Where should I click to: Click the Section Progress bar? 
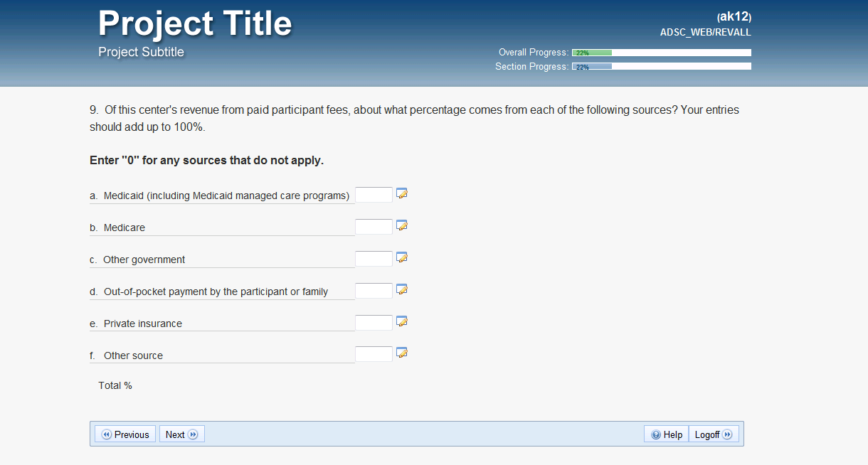(x=662, y=67)
